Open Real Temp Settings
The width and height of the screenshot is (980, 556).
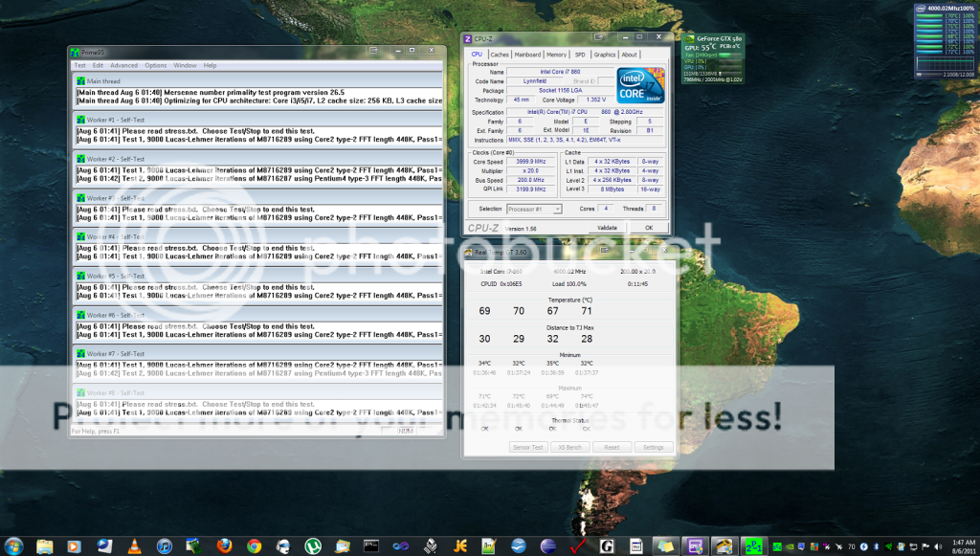tap(655, 447)
